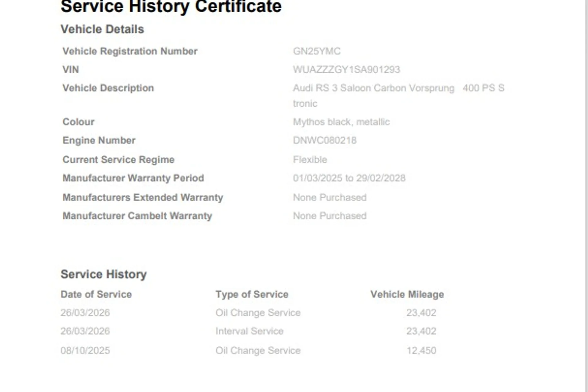Image resolution: width=588 pixels, height=392 pixels.
Task: Click the "Engine Number" label
Action: point(99,140)
